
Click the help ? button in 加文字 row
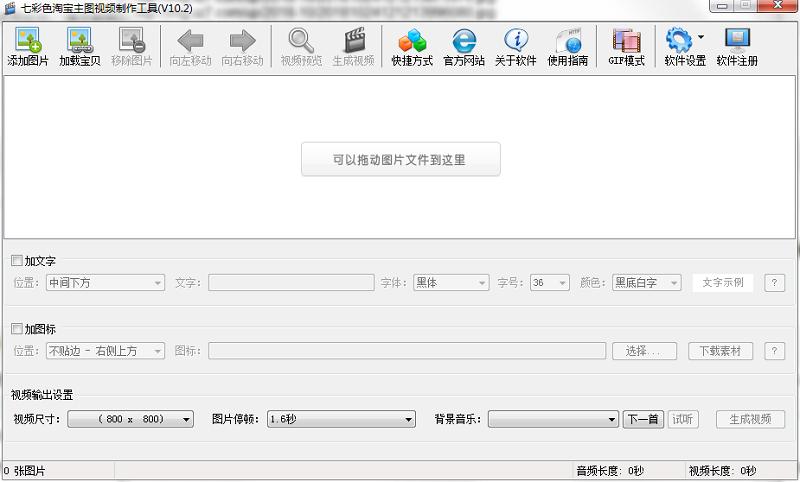[774, 283]
